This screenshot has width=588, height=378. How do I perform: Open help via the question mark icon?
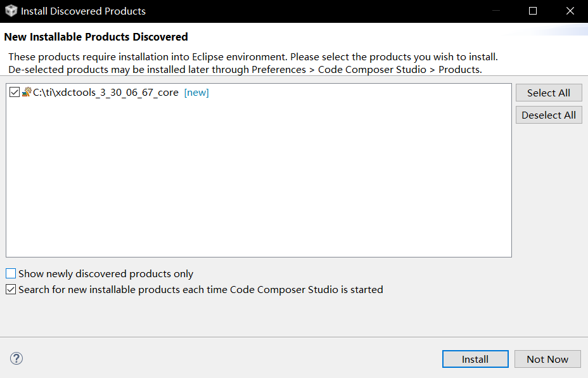pos(16,358)
